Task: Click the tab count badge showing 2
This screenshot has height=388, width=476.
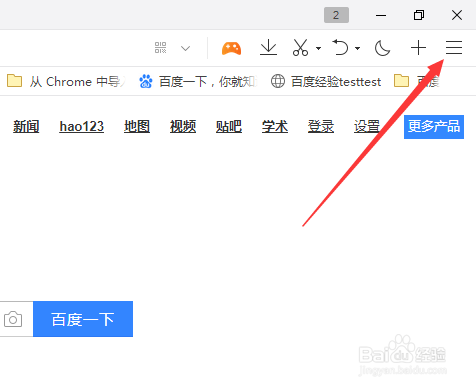Action: (336, 15)
